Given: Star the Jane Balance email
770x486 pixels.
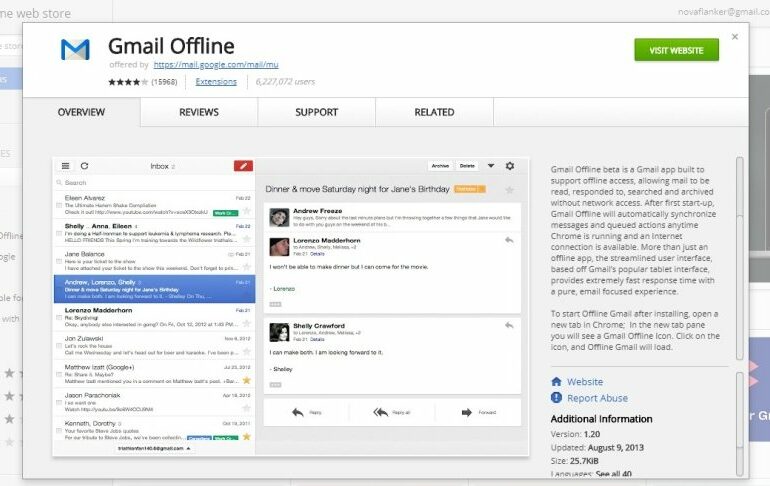Looking at the screenshot, I should (x=247, y=267).
